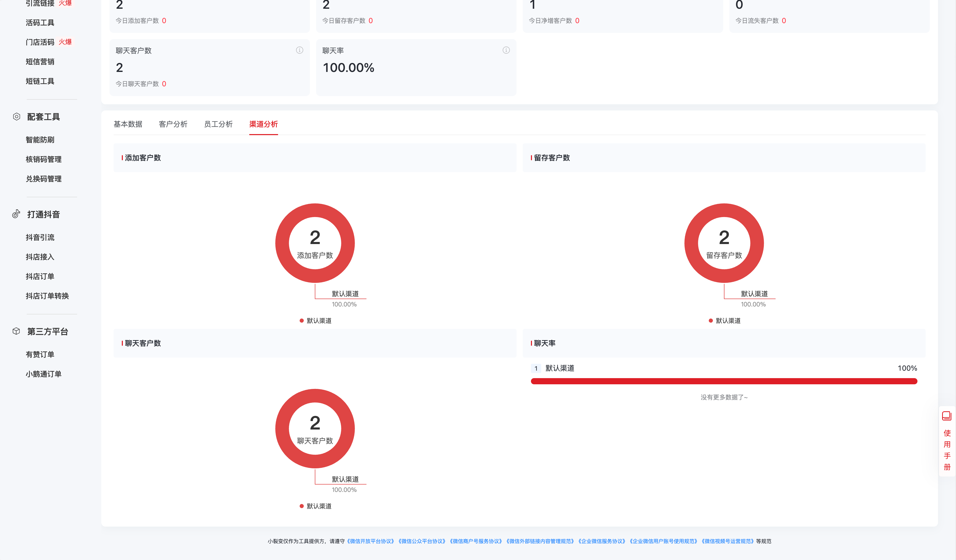Open 有赞订单 in the sidebar
The height and width of the screenshot is (560, 956).
coord(40,354)
